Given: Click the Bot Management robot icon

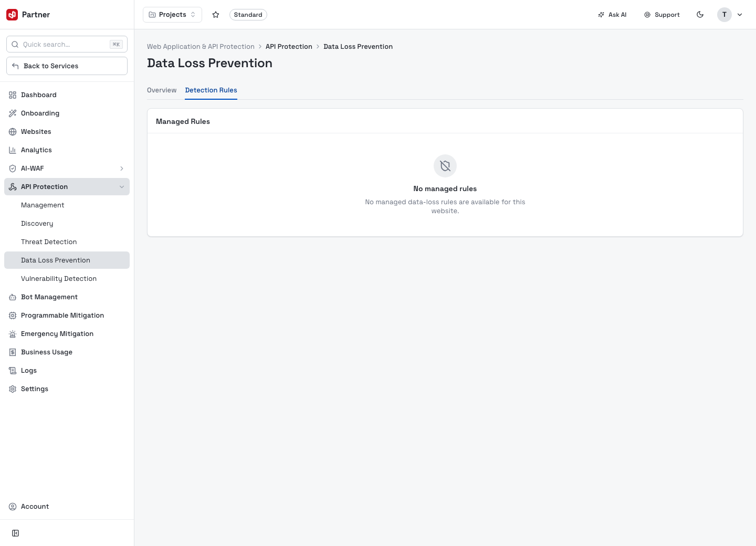Looking at the screenshot, I should click(x=13, y=297).
